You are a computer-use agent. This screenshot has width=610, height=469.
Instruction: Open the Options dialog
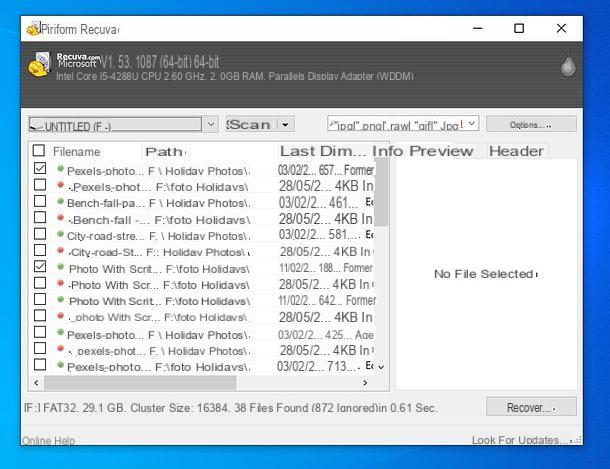(531, 124)
